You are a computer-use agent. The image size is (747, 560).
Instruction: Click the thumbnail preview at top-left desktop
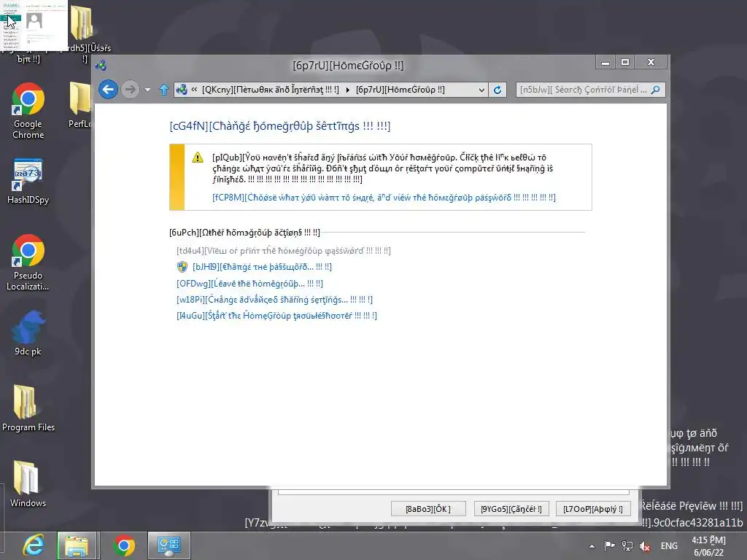coord(34,26)
